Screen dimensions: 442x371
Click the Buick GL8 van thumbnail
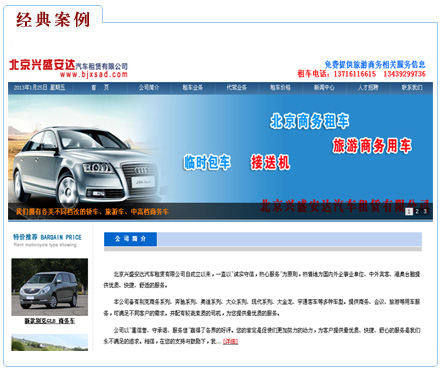[50, 287]
